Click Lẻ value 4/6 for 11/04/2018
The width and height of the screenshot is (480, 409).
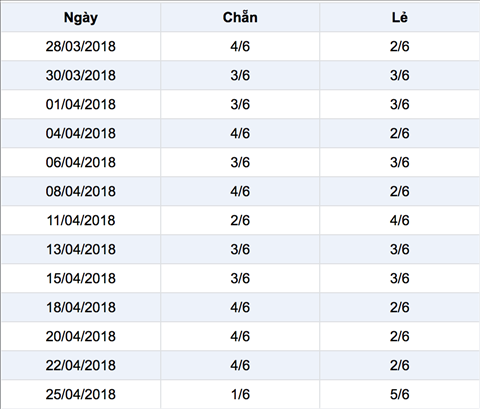coord(400,220)
